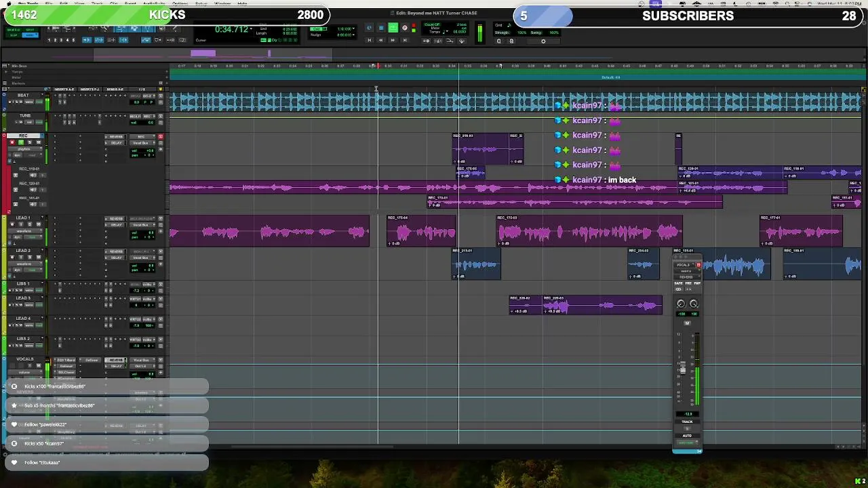Mute the BEAT track
The width and height of the screenshot is (868, 488).
click(x=21, y=102)
